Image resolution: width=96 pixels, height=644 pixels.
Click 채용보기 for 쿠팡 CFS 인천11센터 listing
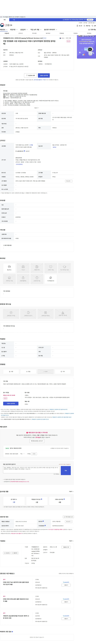66,602
